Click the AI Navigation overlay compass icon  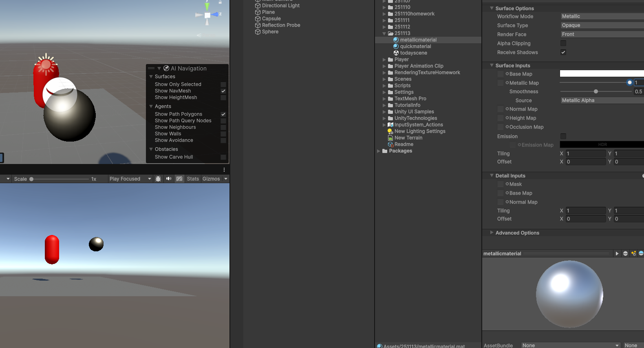click(166, 68)
